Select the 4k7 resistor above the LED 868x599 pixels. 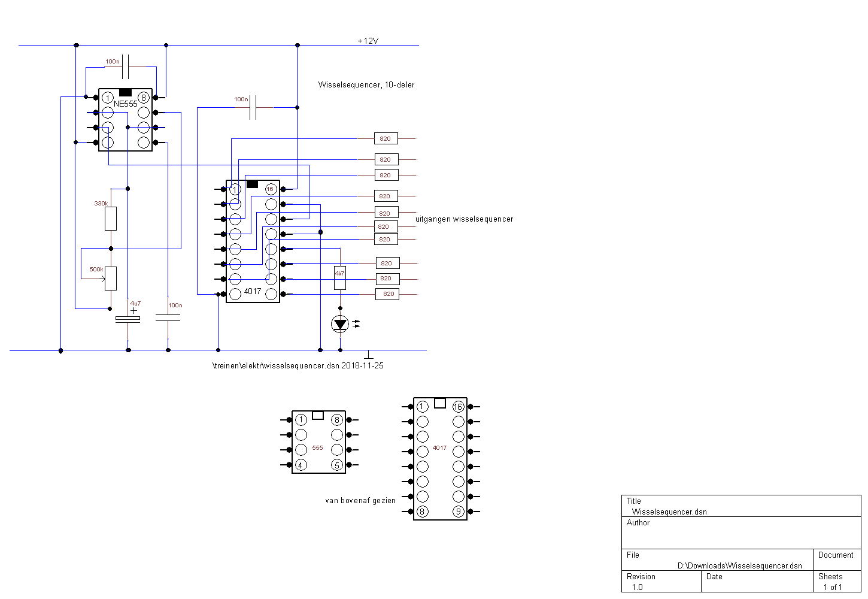[x=340, y=278]
